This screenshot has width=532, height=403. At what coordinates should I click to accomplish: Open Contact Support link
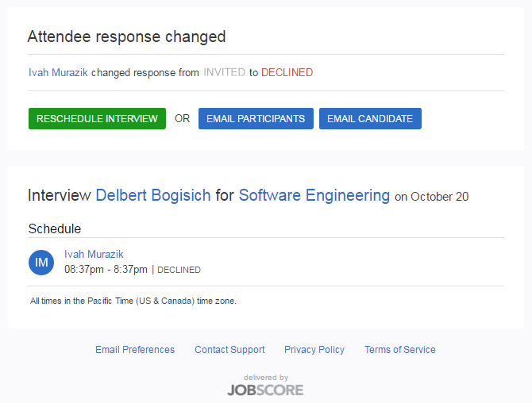tap(229, 349)
